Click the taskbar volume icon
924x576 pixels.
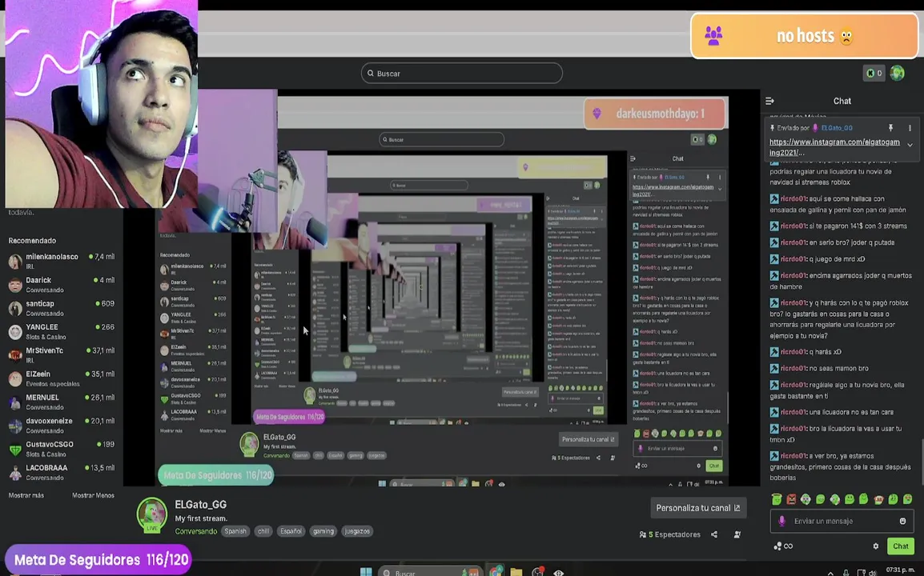tap(873, 573)
